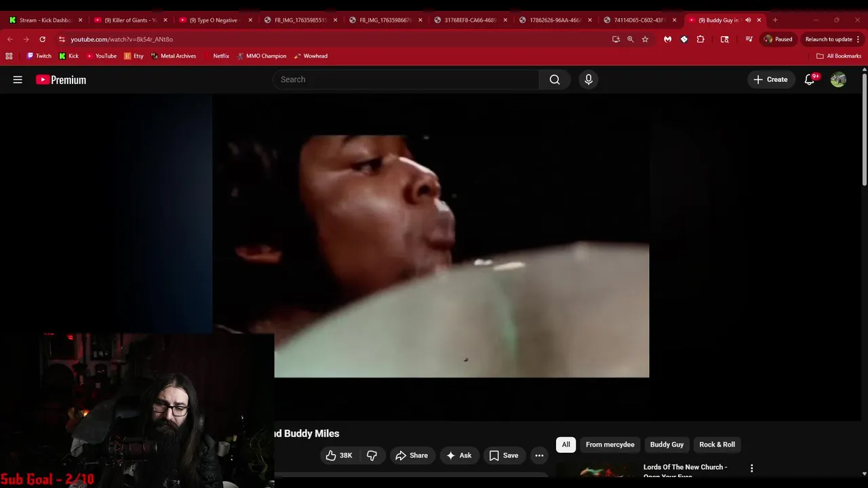Open the dark diamond extension beside Malwarebytes
This screenshot has width=868, height=488.
pos(684,39)
